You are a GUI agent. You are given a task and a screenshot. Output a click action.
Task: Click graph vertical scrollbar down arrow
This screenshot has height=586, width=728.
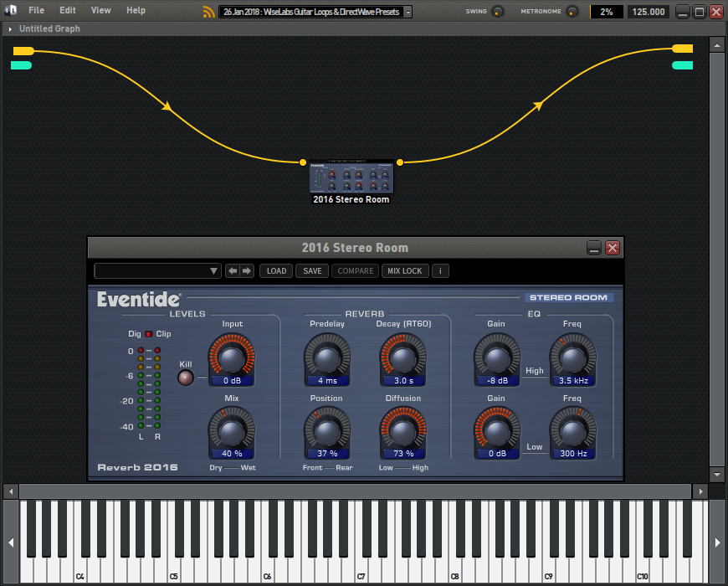[x=717, y=475]
